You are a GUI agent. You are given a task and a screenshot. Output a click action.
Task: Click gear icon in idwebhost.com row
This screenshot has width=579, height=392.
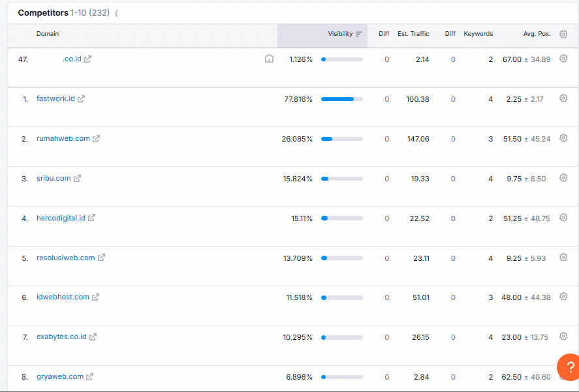point(563,297)
